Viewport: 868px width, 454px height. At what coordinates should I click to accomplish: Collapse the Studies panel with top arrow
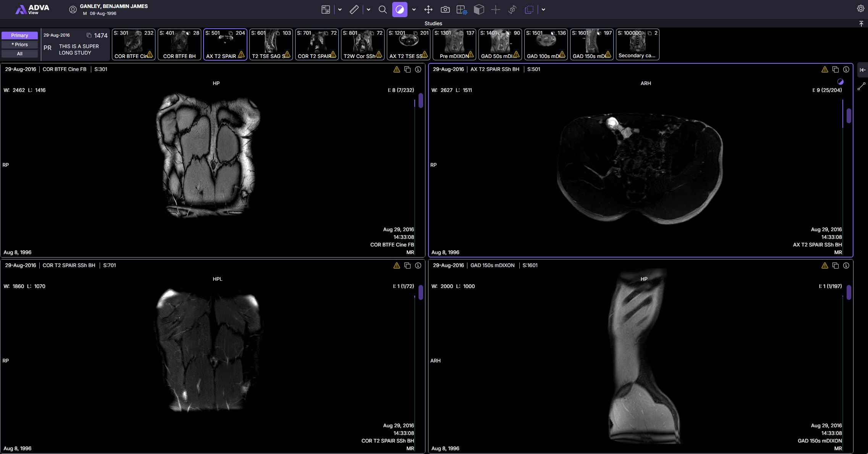click(861, 24)
